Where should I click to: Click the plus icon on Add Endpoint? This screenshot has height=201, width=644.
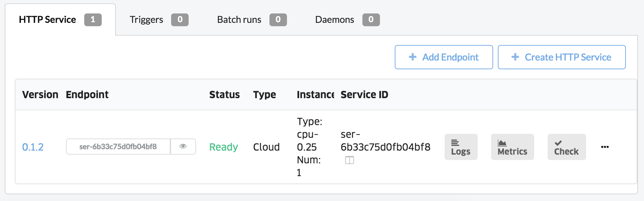click(x=413, y=57)
